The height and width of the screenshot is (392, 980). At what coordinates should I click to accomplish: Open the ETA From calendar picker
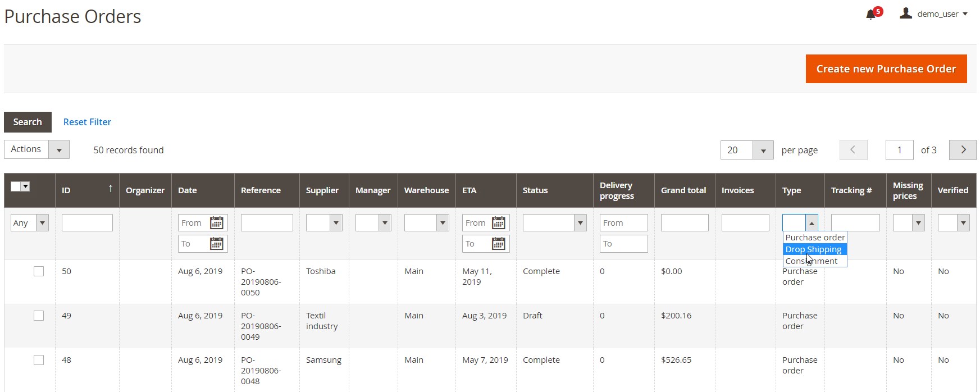coord(498,223)
